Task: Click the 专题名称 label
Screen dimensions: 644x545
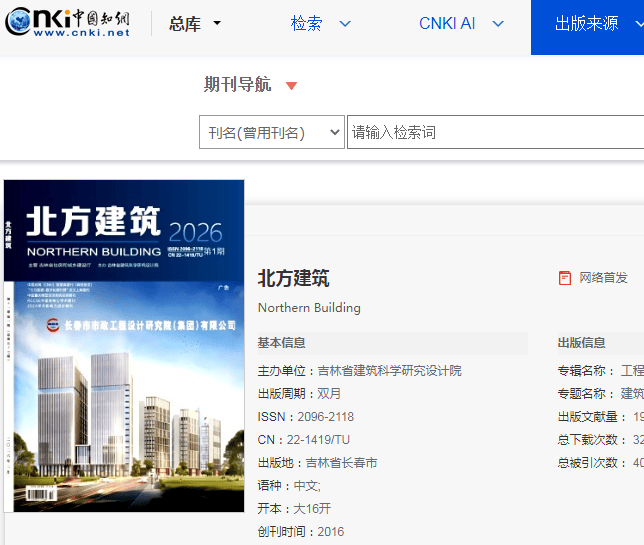Action: (x=585, y=394)
